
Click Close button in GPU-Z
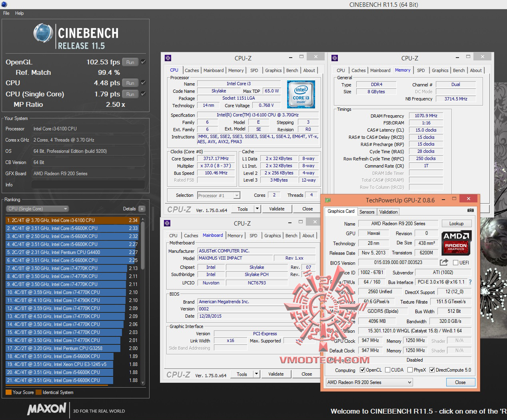tap(460, 382)
